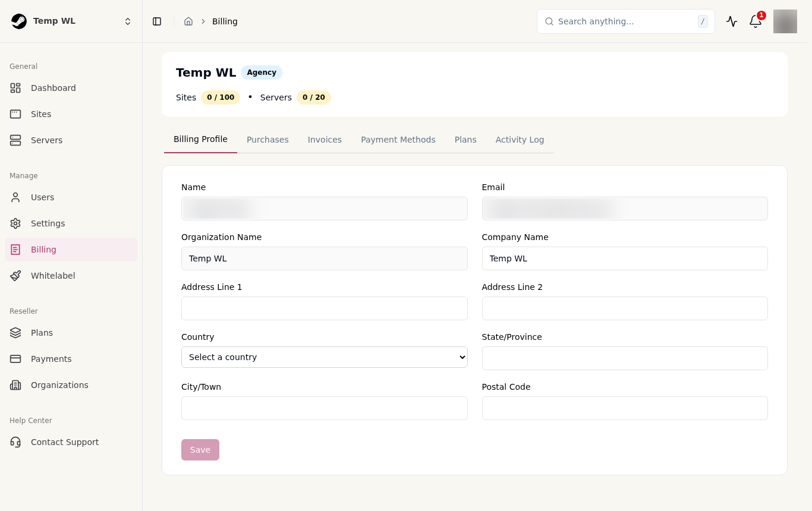Click the Contact Support headset icon

[15, 442]
